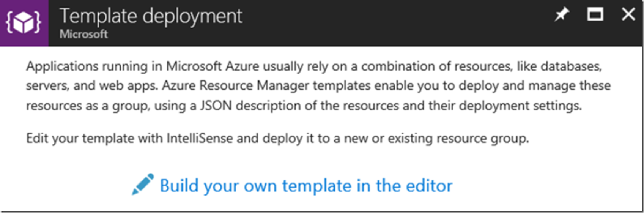
Task: Click the line about Edit your template with IntelliSense
Action: pos(277,138)
